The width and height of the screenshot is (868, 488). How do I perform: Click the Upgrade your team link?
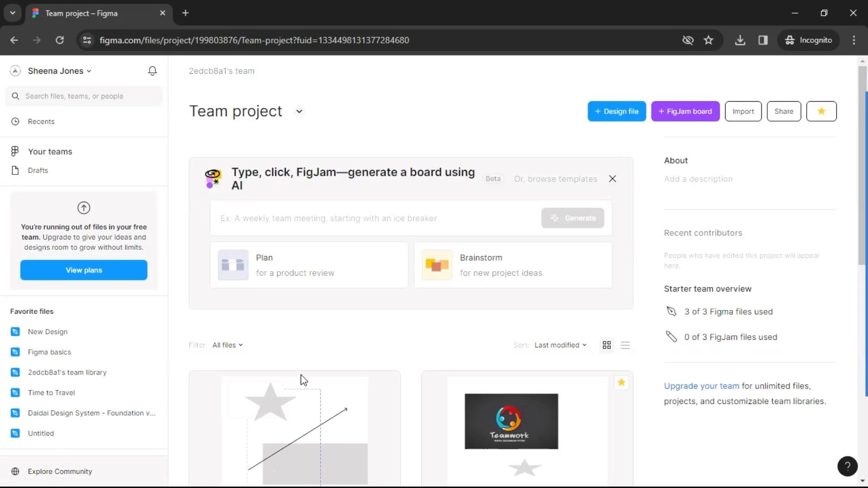click(702, 385)
